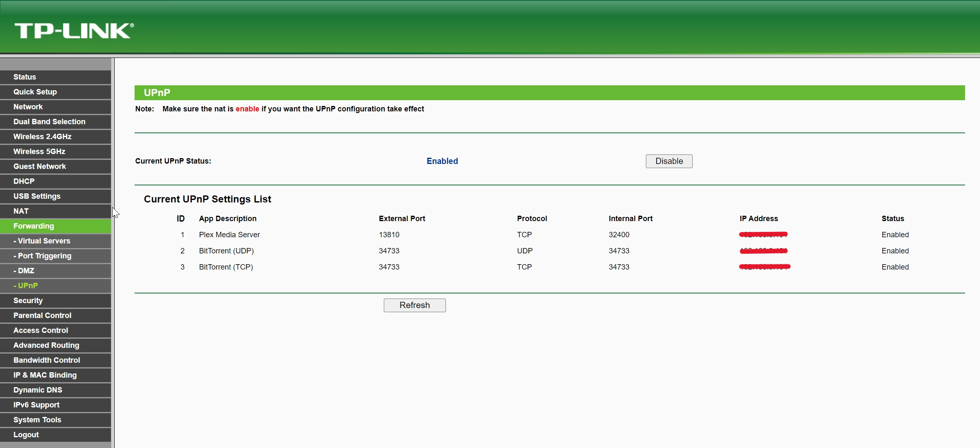Click the TP-LINK logo
The width and height of the screenshot is (980, 448).
(x=74, y=31)
